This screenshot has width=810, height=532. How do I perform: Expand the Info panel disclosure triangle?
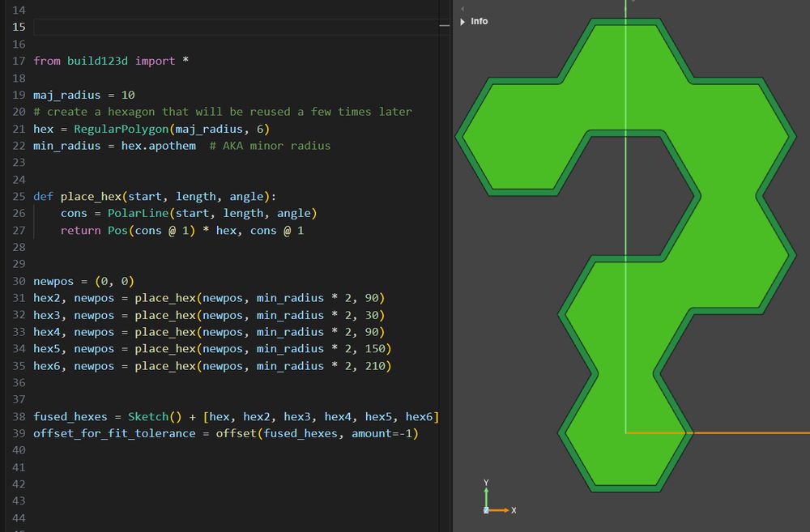[x=463, y=22]
